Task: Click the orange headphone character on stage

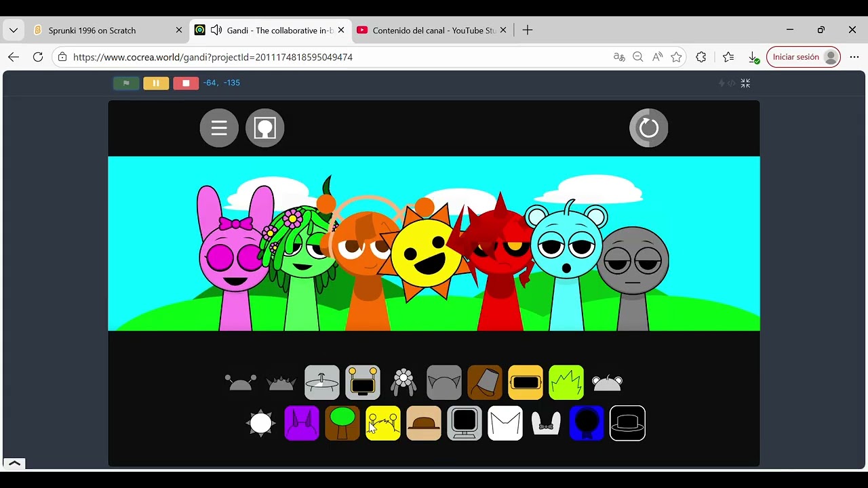Action: tap(366, 264)
